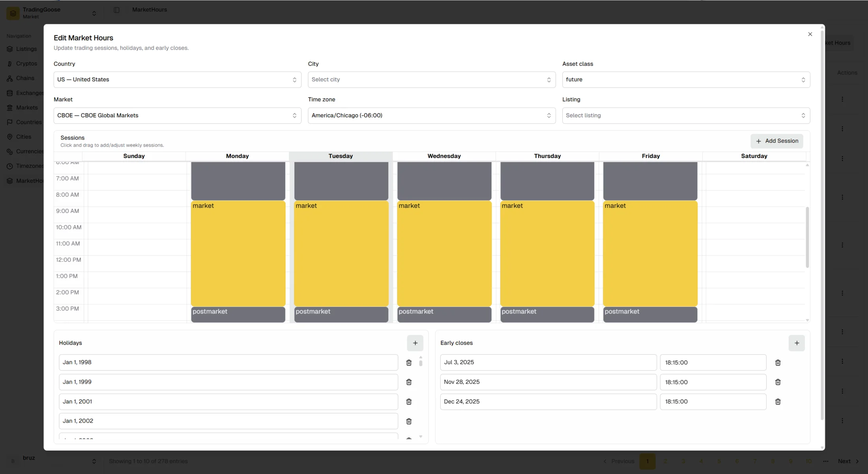Select Tuesday's market session block
868x474 pixels.
[341, 254]
